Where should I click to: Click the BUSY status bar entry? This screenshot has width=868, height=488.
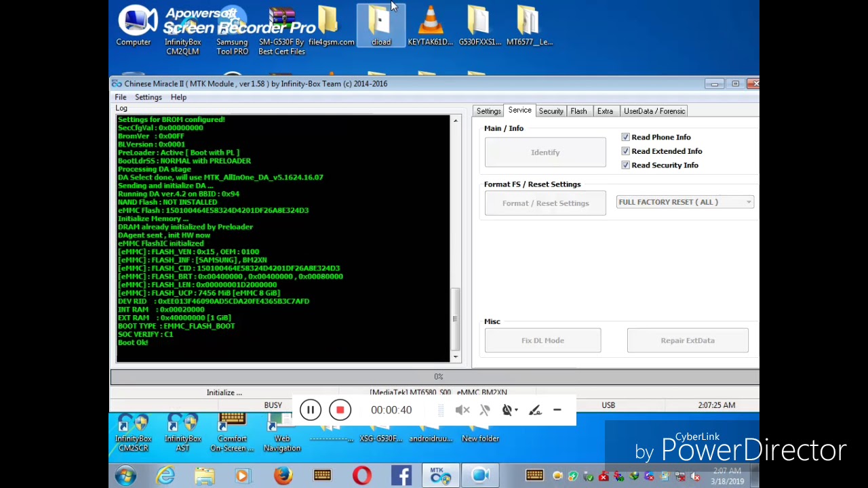point(273,405)
